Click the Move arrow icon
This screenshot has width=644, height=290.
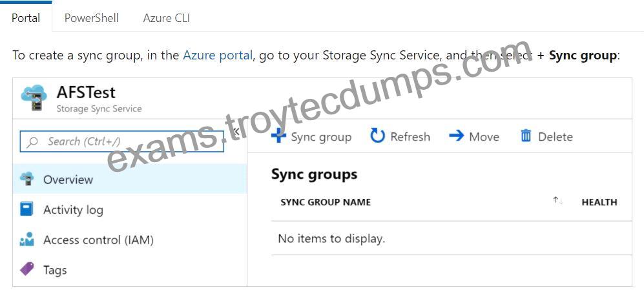coord(456,136)
